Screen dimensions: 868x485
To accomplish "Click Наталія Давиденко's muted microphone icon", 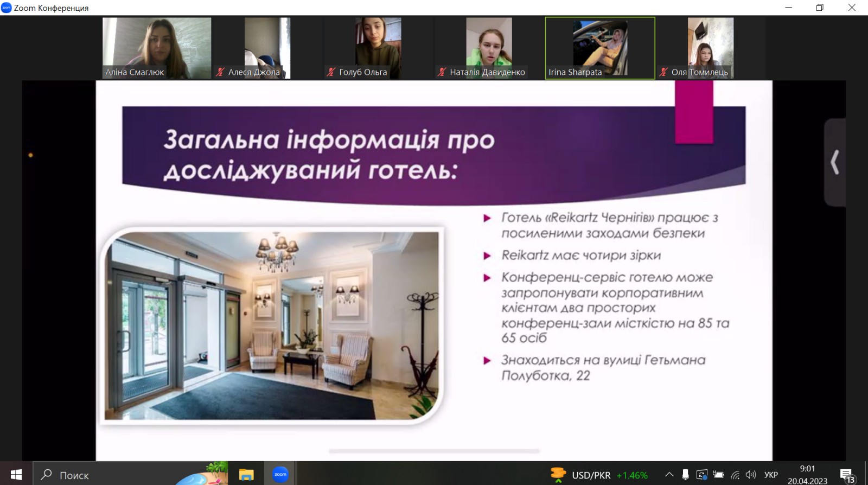I will tap(442, 72).
